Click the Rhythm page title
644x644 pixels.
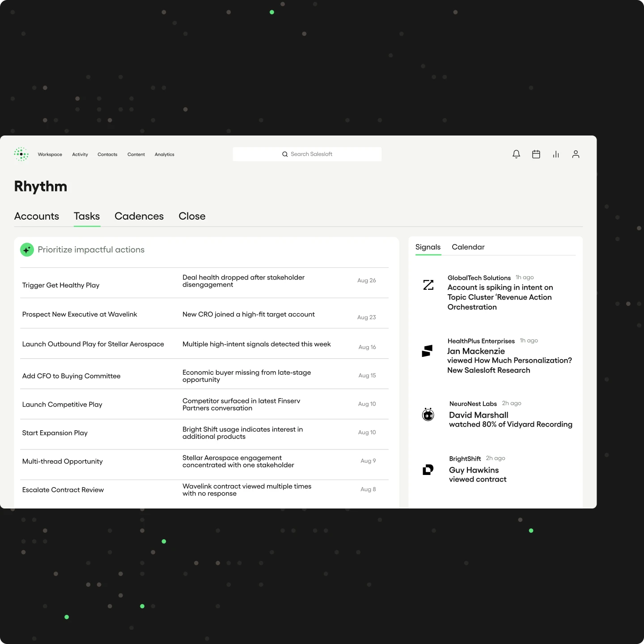[x=41, y=186]
